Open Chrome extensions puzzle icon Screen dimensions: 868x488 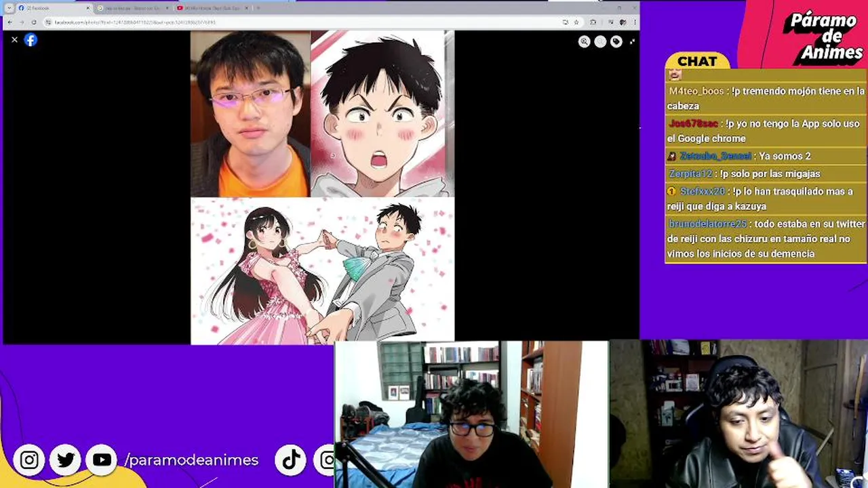[x=593, y=22]
